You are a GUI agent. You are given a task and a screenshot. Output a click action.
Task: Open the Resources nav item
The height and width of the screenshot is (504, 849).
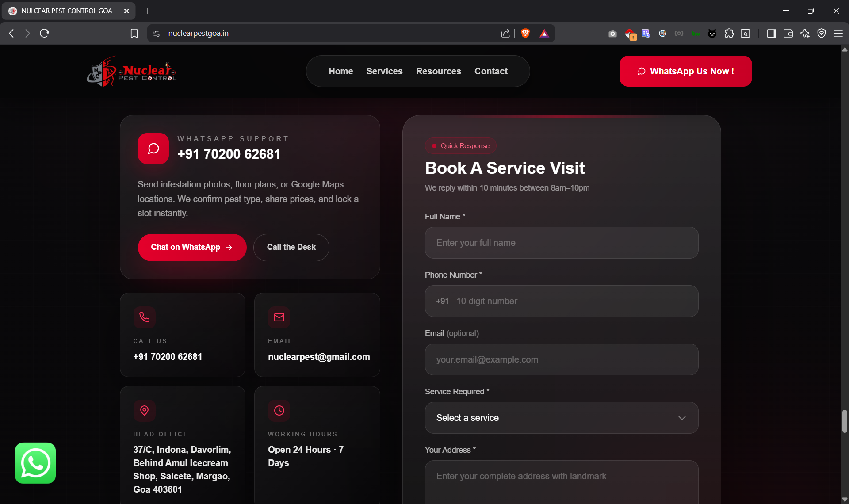pos(438,71)
